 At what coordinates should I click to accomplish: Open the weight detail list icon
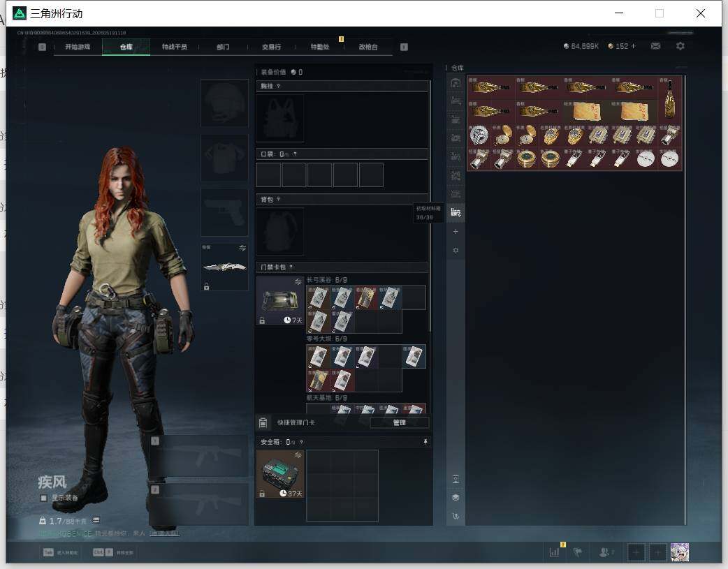[x=96, y=520]
